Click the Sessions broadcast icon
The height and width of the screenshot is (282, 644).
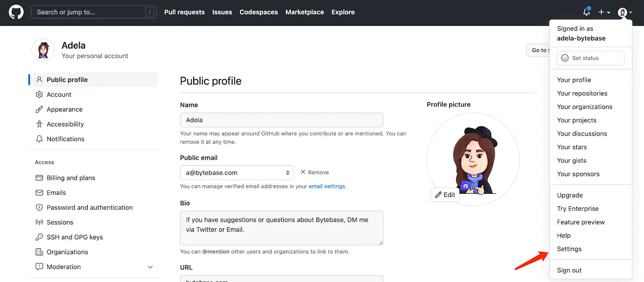tap(39, 222)
